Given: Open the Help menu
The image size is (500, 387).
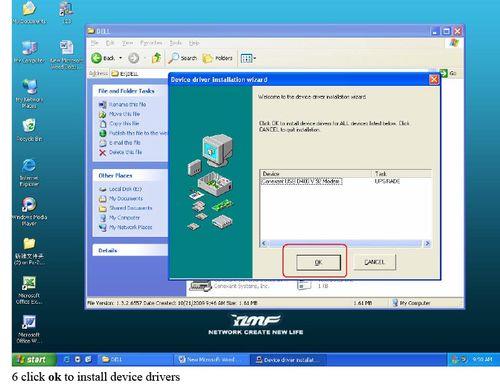Looking at the screenshot, I should [194, 43].
